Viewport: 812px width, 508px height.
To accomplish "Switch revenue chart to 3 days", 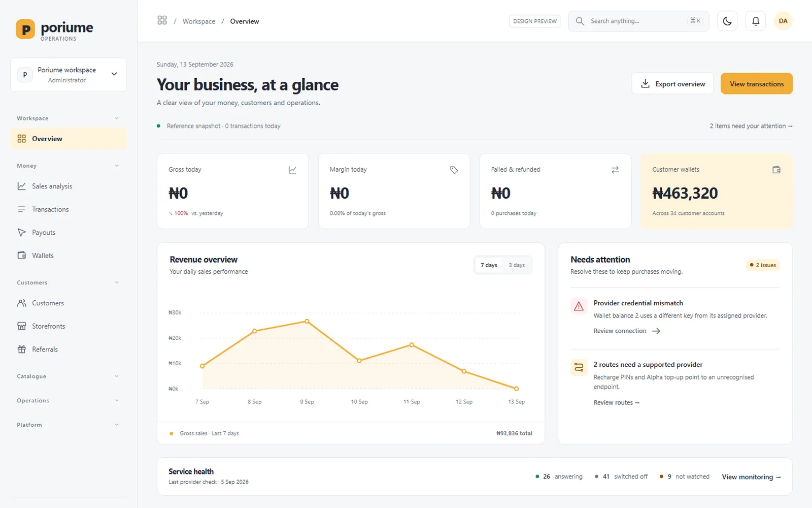I will coord(517,265).
